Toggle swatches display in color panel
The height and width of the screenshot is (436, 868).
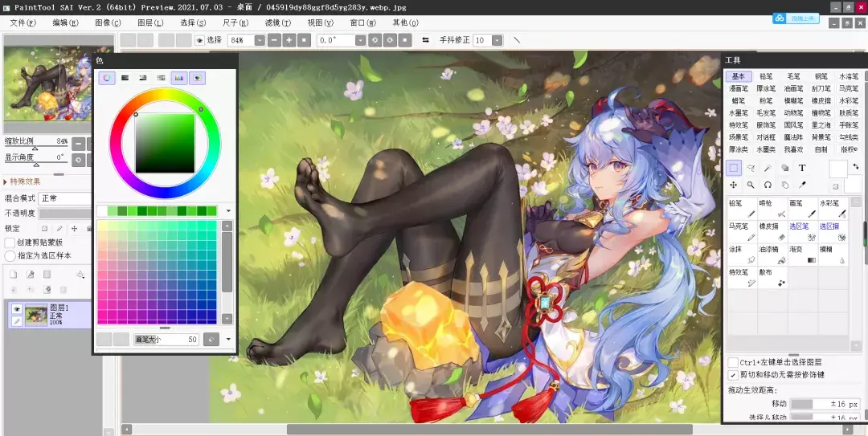[x=178, y=78]
